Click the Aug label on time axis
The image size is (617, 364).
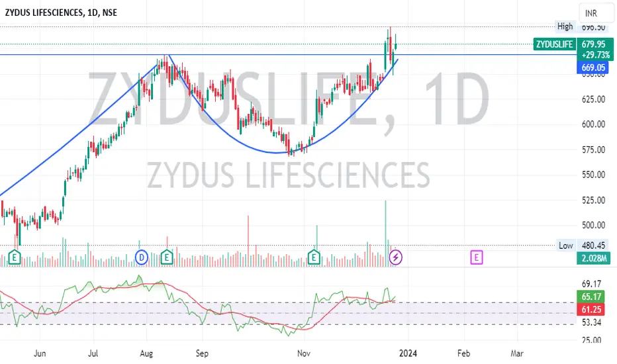[146, 353]
